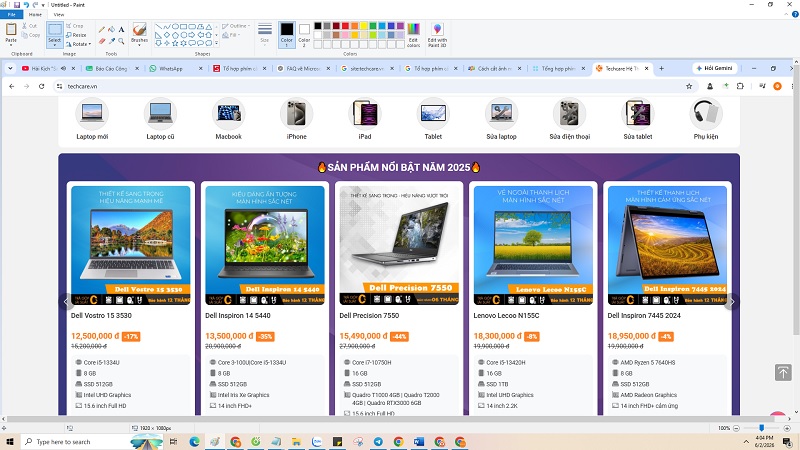Click the browser reload icon
Viewport: 800px width, 450px height.
pyautogui.click(x=41, y=86)
